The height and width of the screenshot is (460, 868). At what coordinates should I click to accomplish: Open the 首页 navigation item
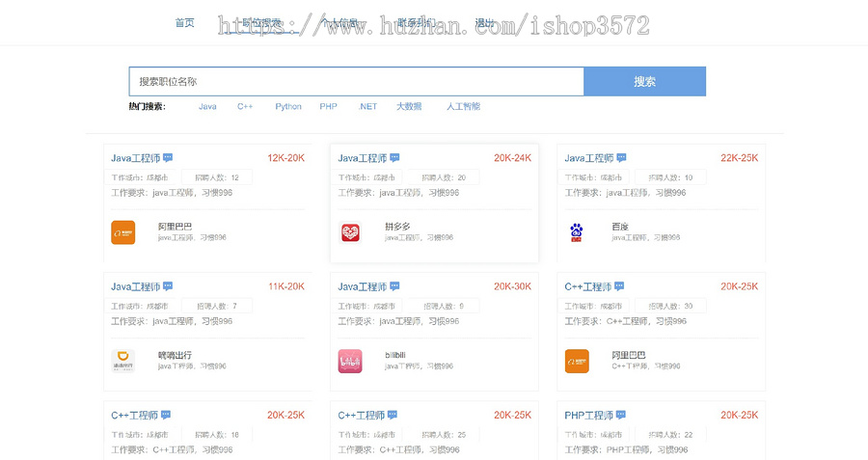(x=184, y=23)
